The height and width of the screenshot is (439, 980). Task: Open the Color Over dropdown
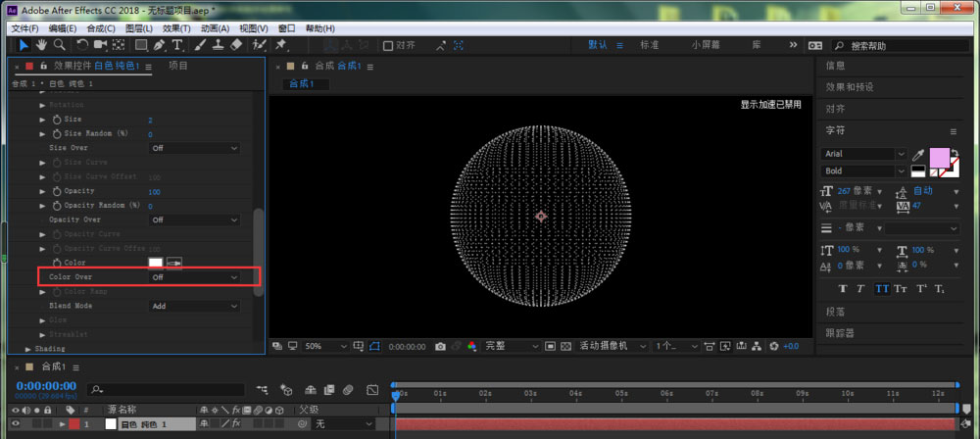194,277
